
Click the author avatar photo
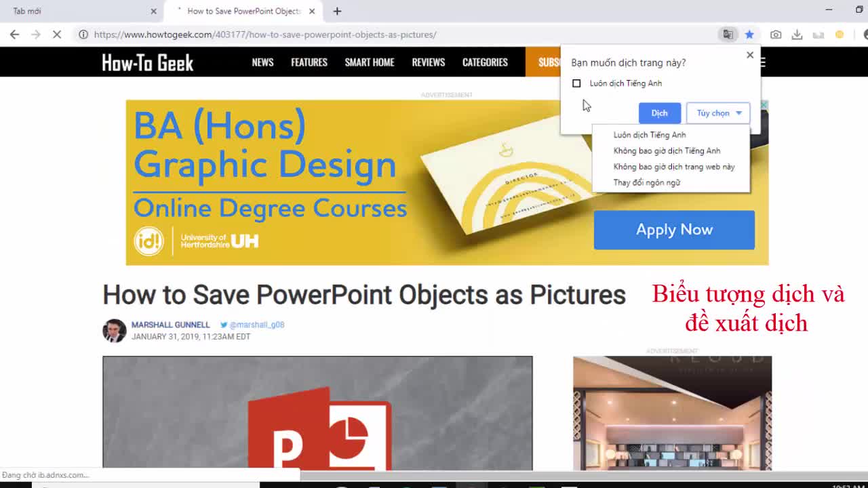(115, 331)
